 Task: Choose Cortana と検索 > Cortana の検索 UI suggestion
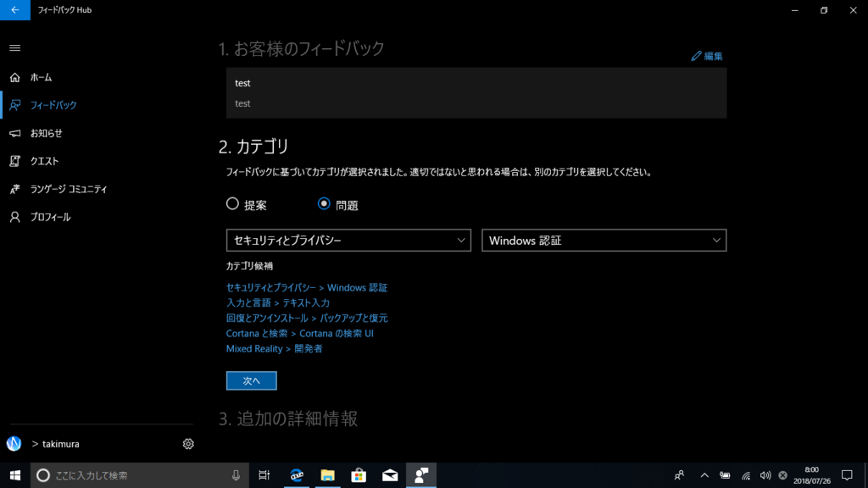pos(299,333)
